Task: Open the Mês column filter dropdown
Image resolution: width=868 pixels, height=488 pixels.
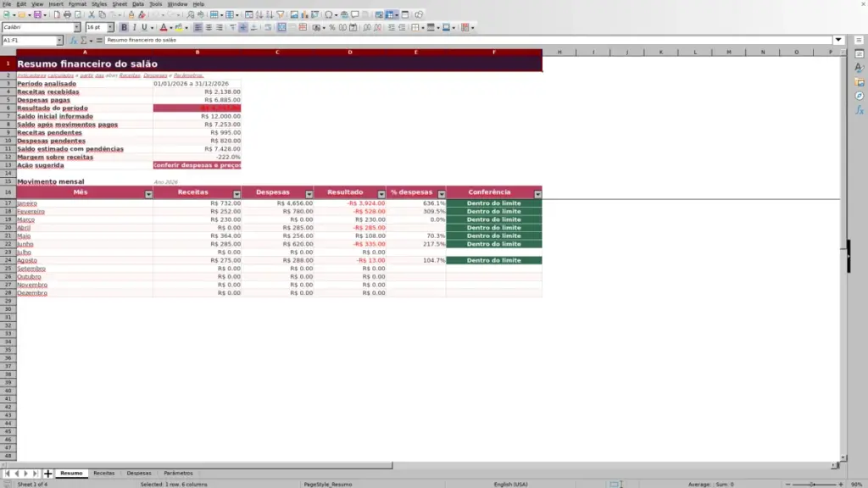Action: 148,194
